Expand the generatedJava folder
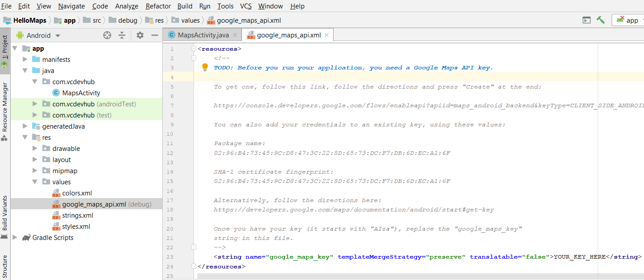This screenshot has height=280, width=644. (x=25, y=126)
